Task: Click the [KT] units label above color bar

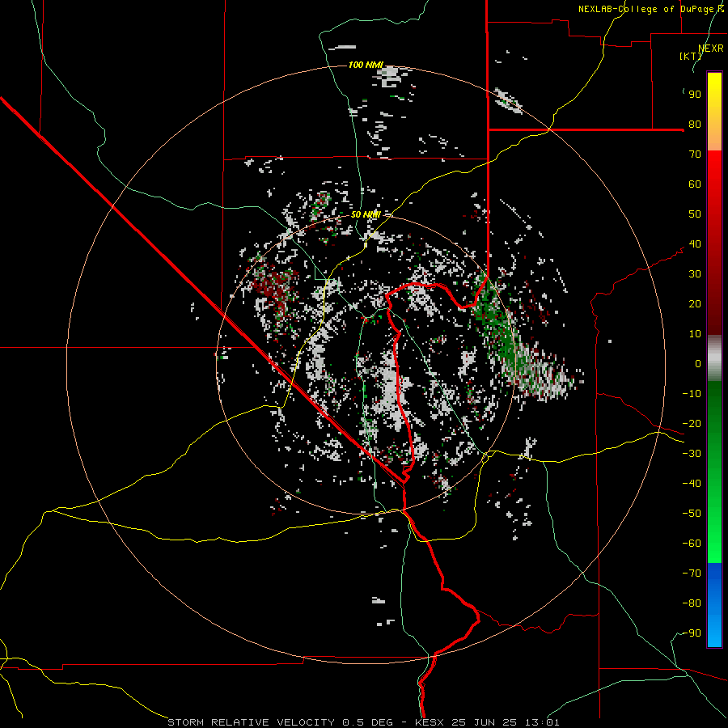Action: coord(691,56)
